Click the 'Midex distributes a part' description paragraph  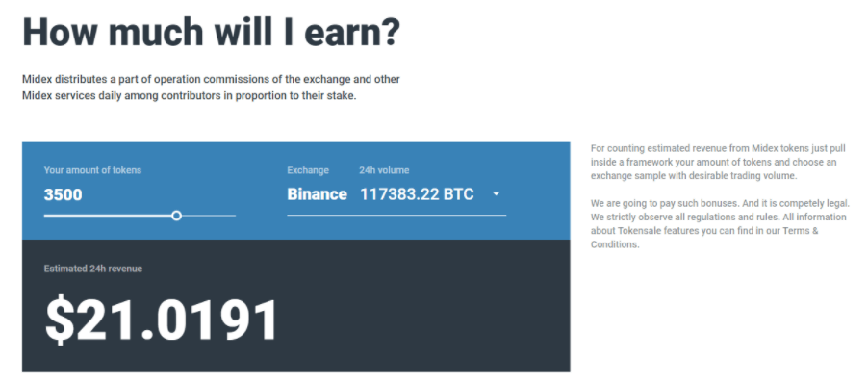211,88
